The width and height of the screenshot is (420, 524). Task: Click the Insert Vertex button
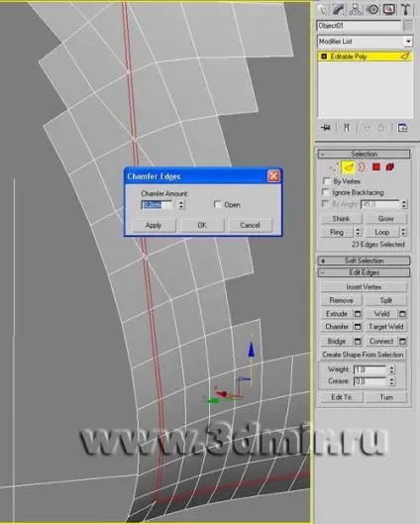(x=364, y=286)
